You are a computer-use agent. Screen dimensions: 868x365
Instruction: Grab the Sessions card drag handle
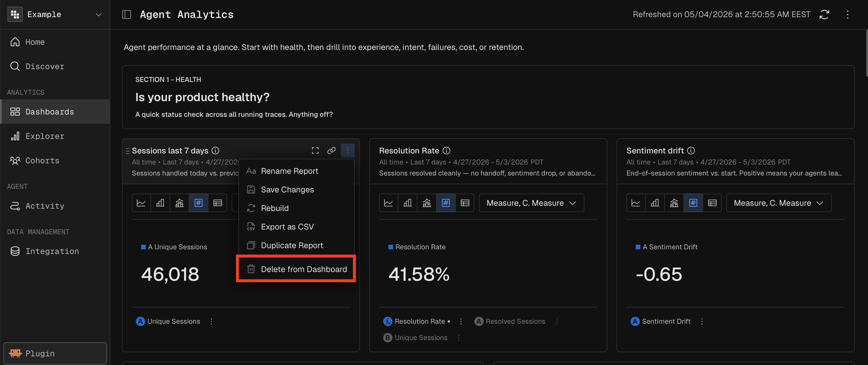click(128, 151)
